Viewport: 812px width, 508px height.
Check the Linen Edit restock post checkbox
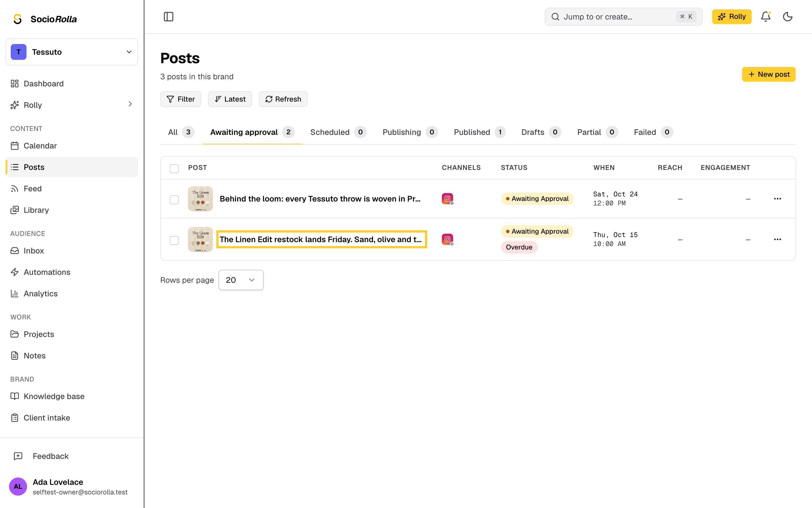coord(174,240)
